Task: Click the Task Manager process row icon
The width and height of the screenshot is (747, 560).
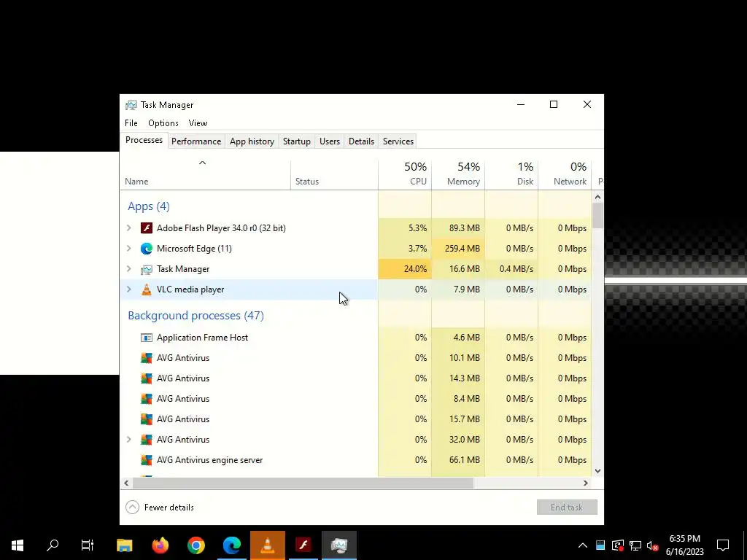Action: [146, 269]
